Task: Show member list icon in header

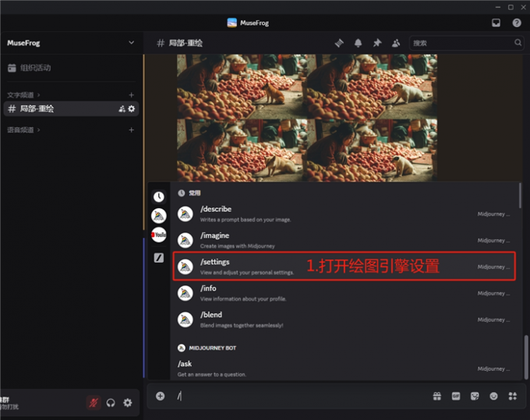Action: (x=396, y=43)
